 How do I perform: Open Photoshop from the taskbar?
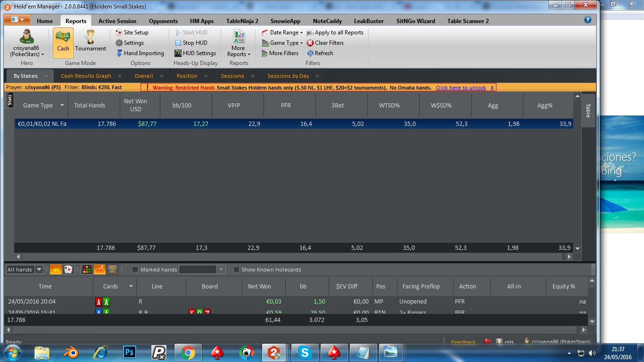(129, 352)
